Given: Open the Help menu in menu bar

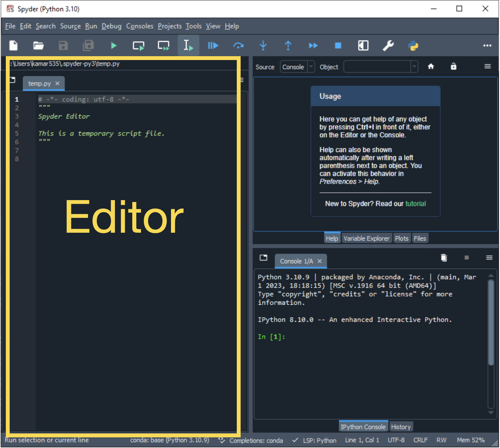Looking at the screenshot, I should pos(232,26).
